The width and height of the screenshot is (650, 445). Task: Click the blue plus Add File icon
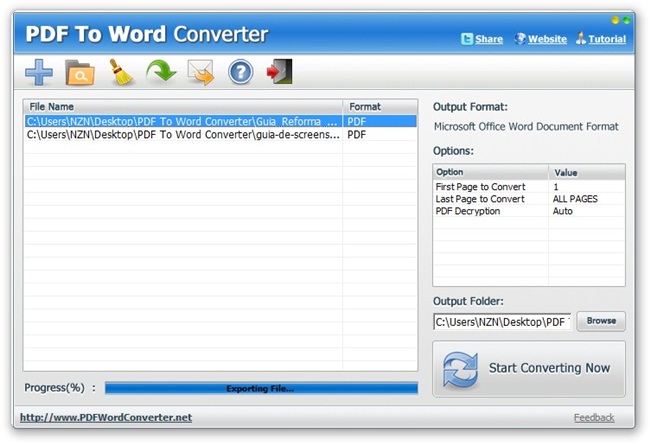[x=39, y=72]
